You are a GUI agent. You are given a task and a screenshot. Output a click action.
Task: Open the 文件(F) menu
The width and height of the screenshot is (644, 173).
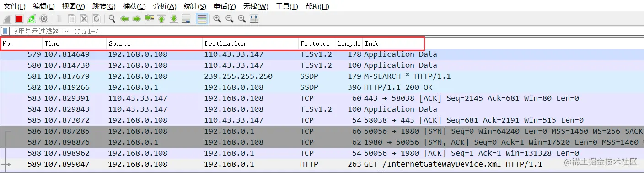14,6
